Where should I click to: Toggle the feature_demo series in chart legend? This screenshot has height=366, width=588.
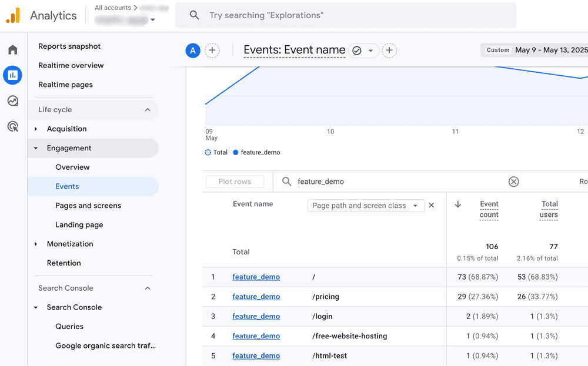click(x=256, y=152)
